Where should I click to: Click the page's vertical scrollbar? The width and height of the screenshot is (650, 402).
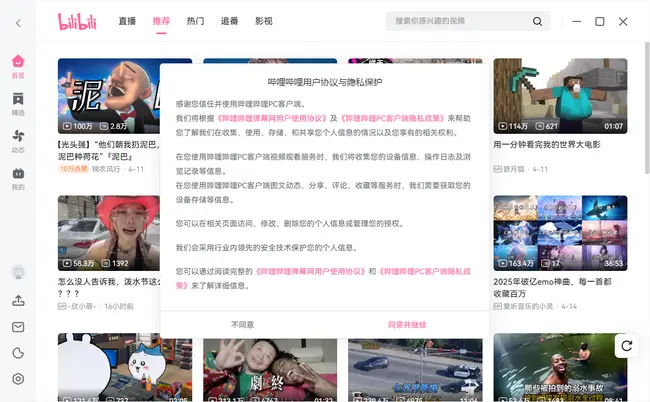point(647,108)
